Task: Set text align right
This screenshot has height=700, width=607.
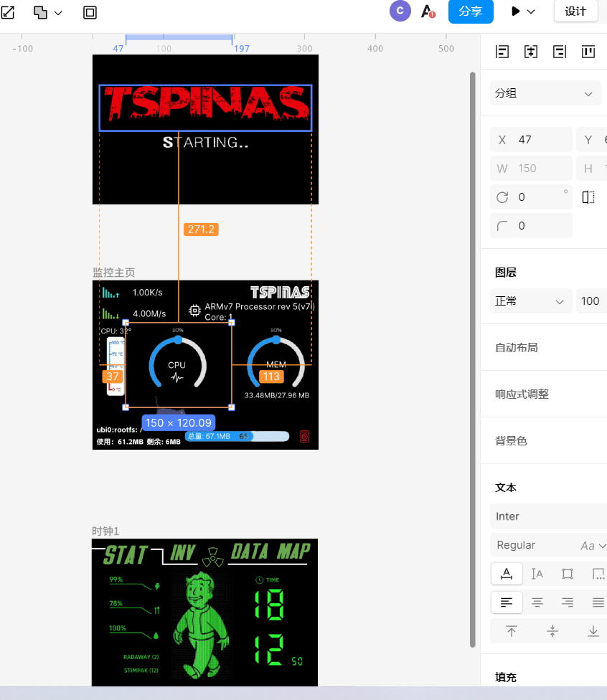Action: (568, 602)
